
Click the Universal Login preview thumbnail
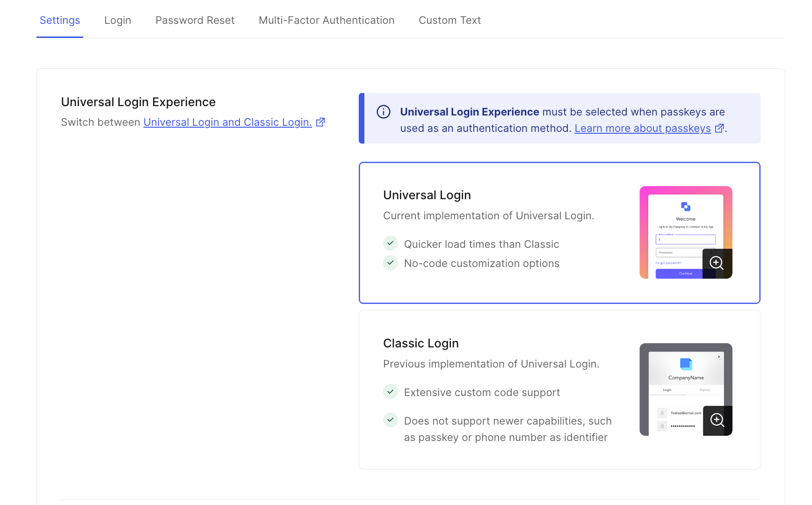tap(686, 232)
